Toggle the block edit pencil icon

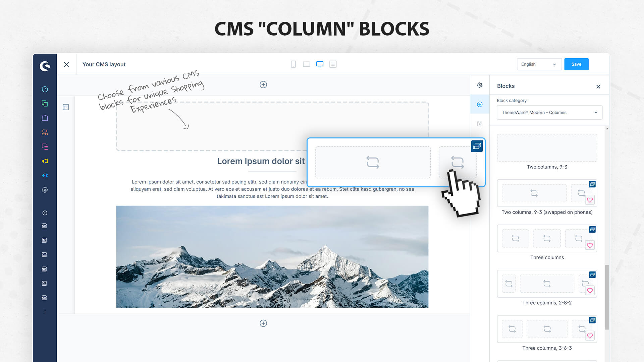tap(479, 123)
